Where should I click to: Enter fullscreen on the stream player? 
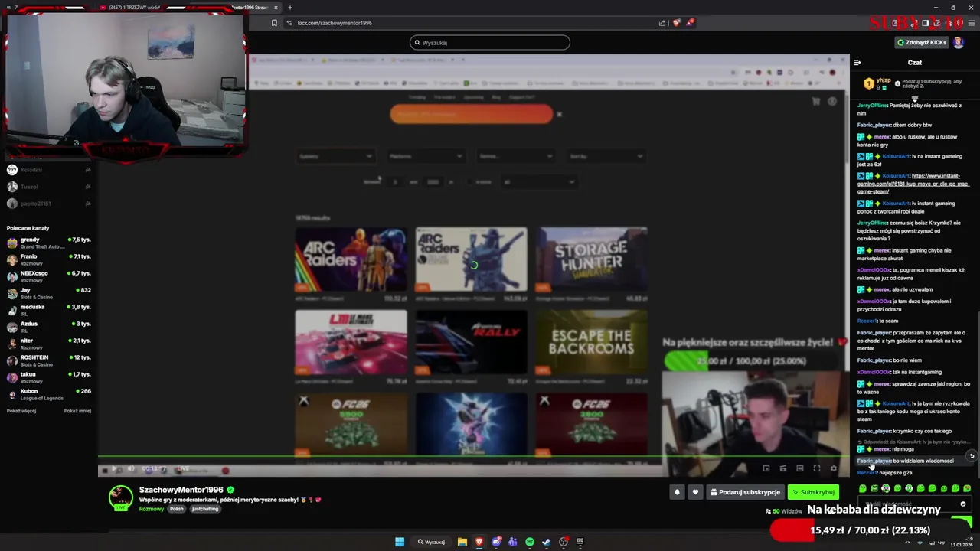point(817,468)
